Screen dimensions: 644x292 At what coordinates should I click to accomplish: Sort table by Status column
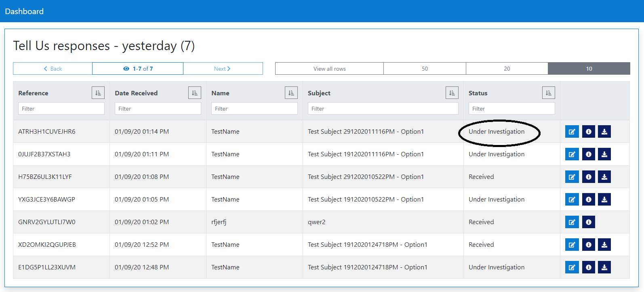coord(548,93)
